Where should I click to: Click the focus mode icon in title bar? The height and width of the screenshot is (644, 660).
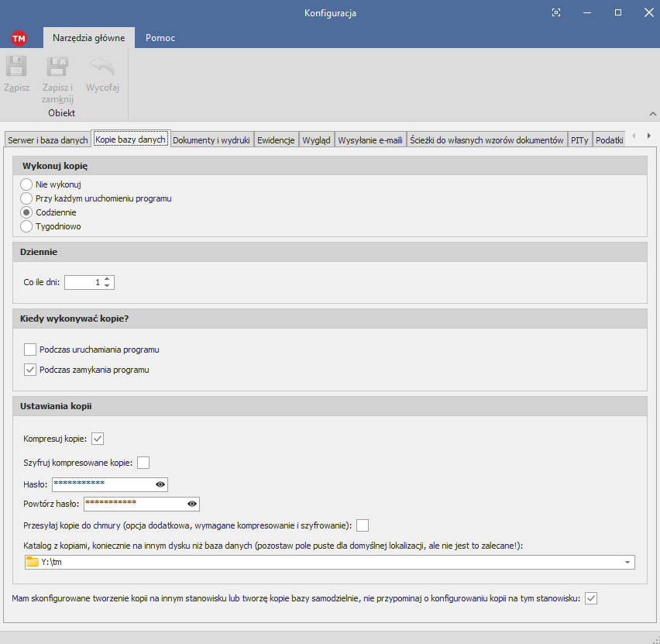click(x=555, y=13)
